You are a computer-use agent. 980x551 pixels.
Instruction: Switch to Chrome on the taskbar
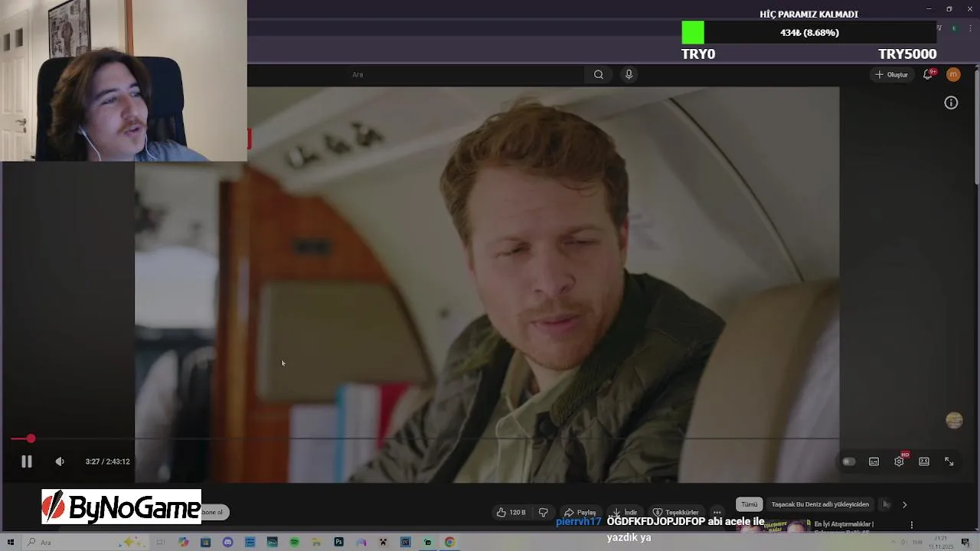pyautogui.click(x=449, y=542)
